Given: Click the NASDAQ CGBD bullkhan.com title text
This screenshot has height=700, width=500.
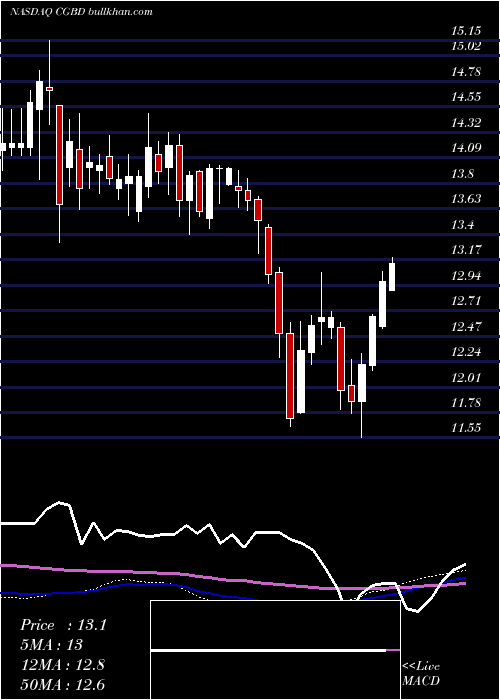Looking at the screenshot, I should [81, 12].
